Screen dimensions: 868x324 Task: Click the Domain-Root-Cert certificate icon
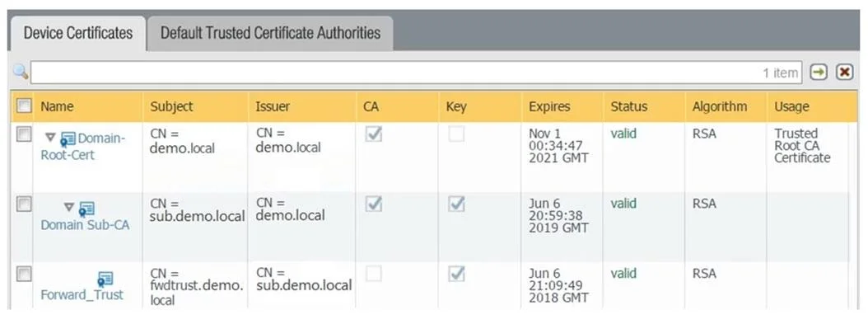click(x=68, y=139)
